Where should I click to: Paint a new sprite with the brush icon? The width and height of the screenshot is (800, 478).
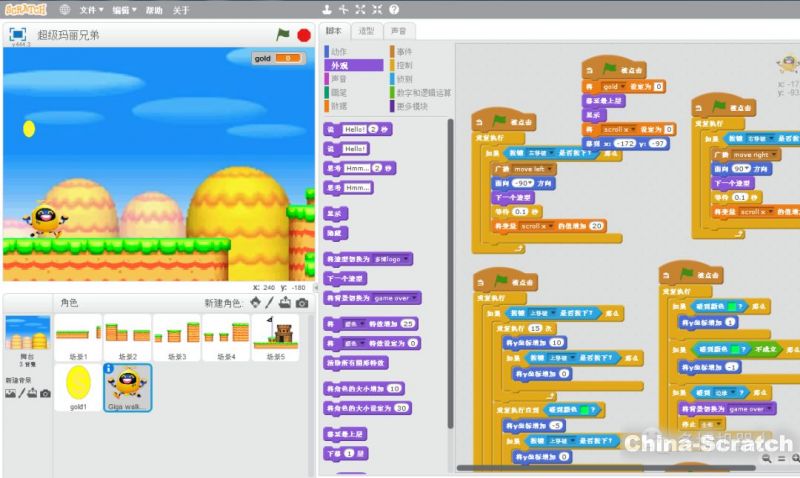point(270,303)
